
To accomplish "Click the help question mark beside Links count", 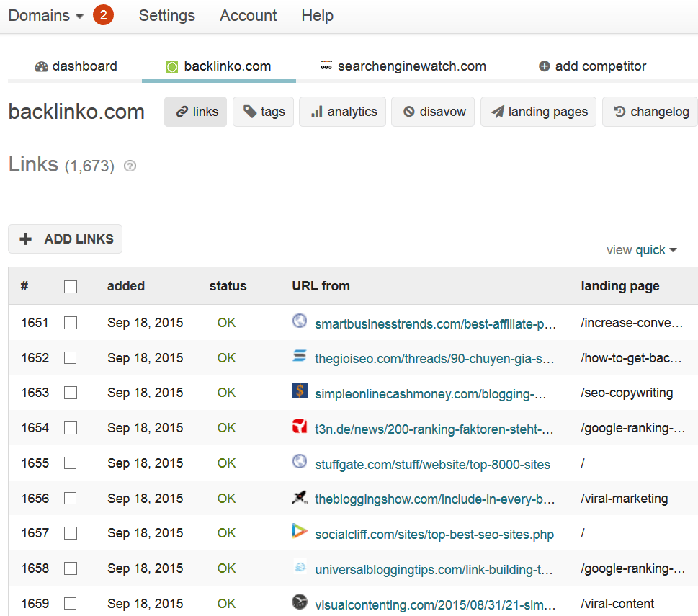I will pos(130,166).
